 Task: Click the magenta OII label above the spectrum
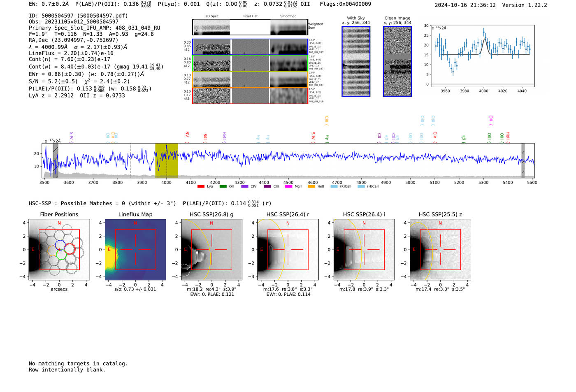[491, 121]
